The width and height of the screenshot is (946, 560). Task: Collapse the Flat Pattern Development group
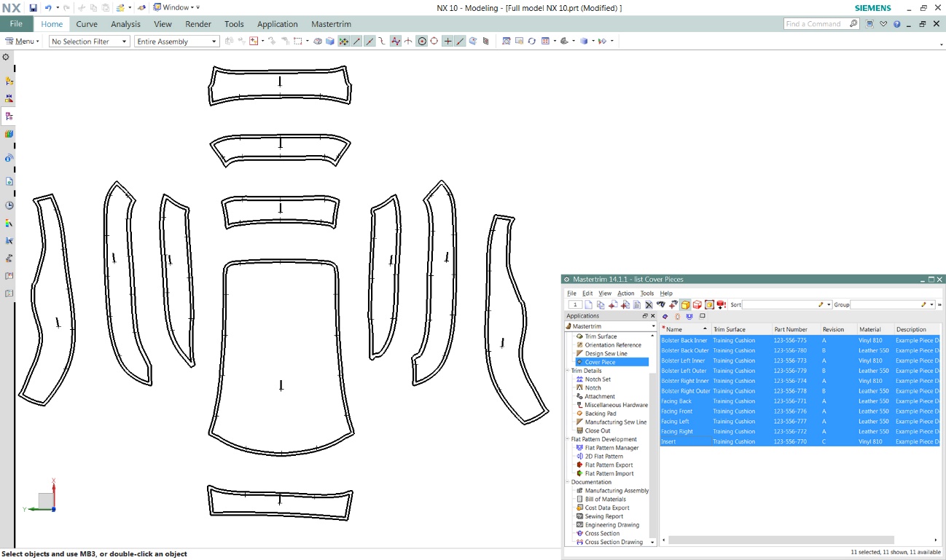568,439
